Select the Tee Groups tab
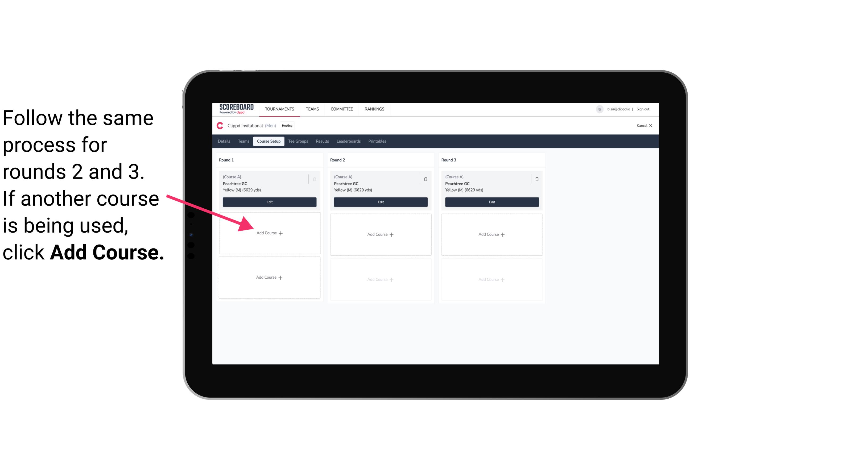Screen dimensions: 868x467 tap(297, 141)
